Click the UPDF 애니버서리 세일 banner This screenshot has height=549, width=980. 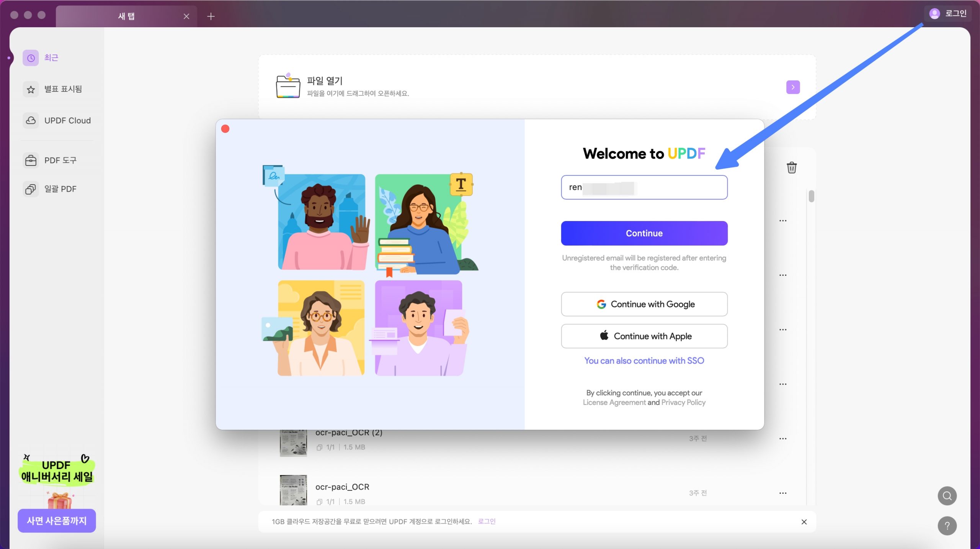[x=57, y=471]
